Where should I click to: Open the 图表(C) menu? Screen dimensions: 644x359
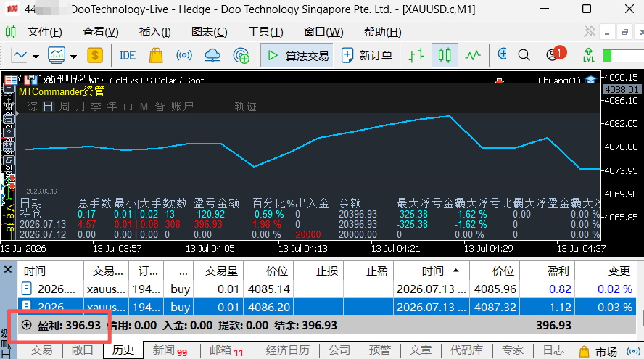(x=210, y=32)
